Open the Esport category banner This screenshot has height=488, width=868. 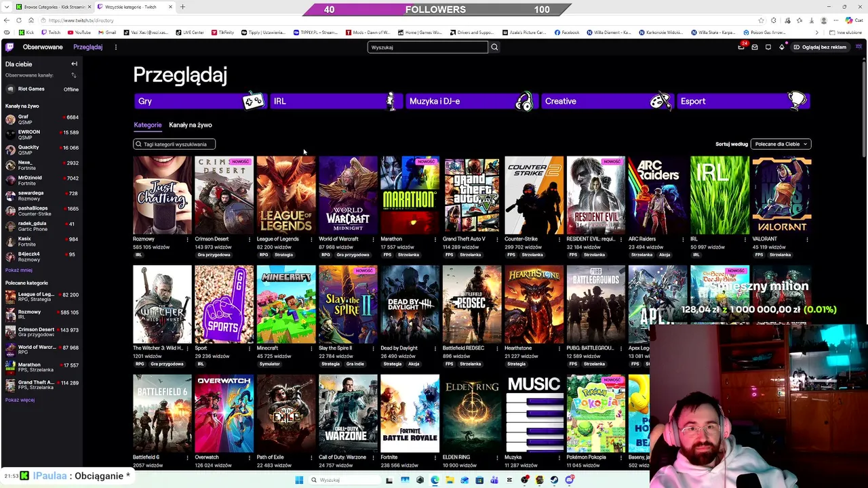743,101
